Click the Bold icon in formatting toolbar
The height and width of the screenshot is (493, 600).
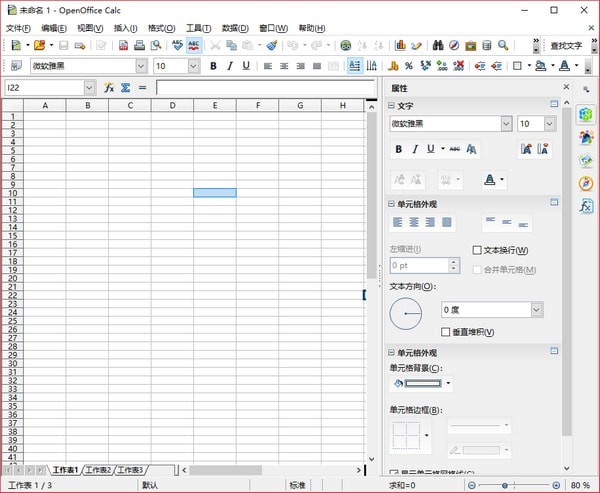pos(213,66)
